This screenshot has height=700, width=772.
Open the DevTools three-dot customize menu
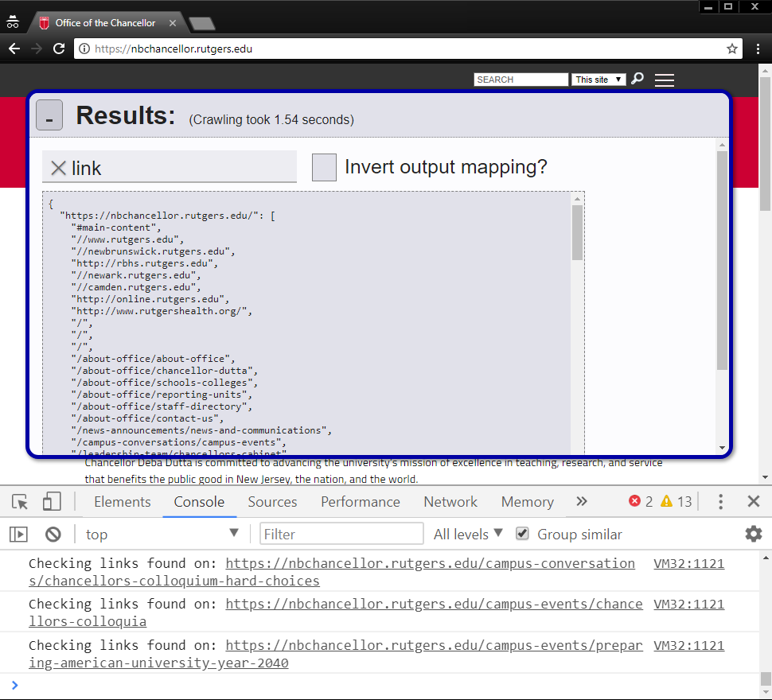[721, 502]
